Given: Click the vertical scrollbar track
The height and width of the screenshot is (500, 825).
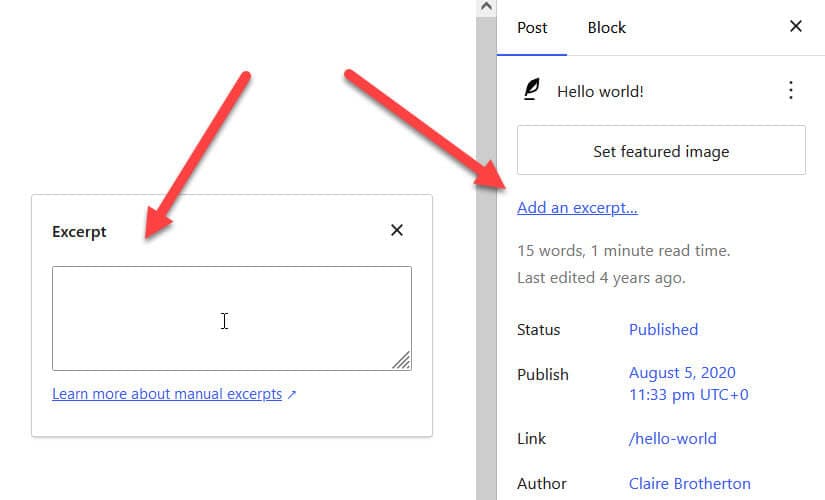Looking at the screenshot, I should click(x=486, y=258).
